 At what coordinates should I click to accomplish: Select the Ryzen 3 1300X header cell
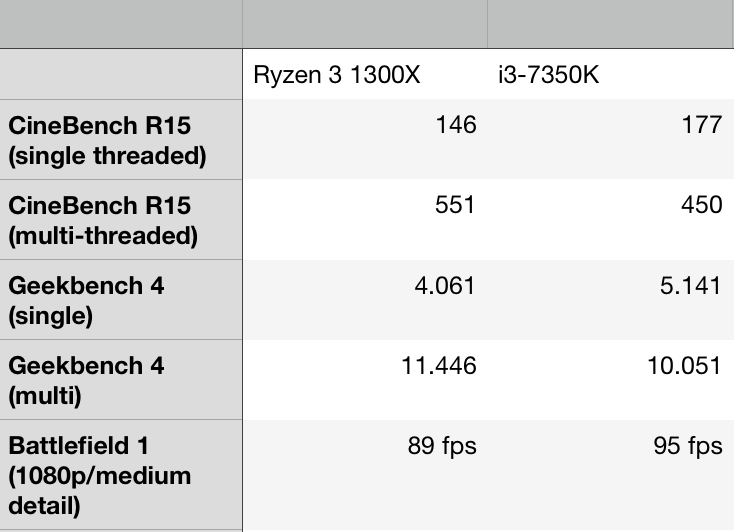tap(364, 75)
